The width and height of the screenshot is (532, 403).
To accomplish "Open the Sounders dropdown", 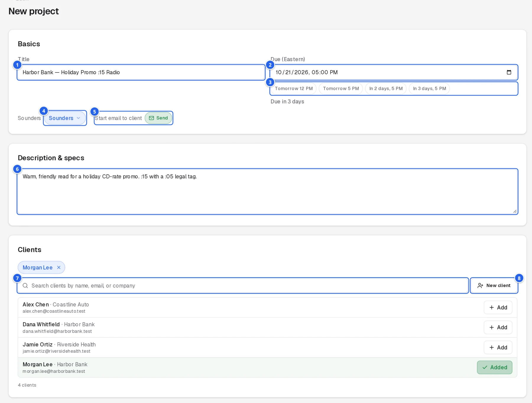I will click(x=65, y=118).
